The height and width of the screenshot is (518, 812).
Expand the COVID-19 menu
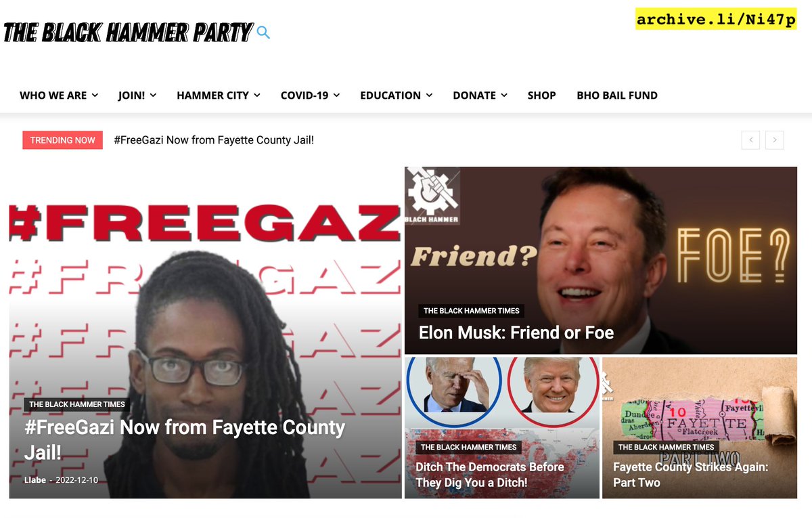310,95
